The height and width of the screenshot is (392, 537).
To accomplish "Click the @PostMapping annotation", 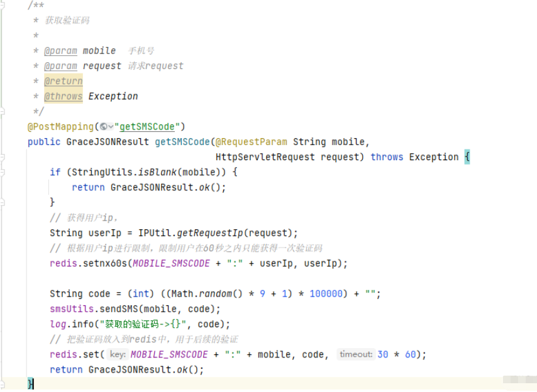I will click(x=60, y=127).
